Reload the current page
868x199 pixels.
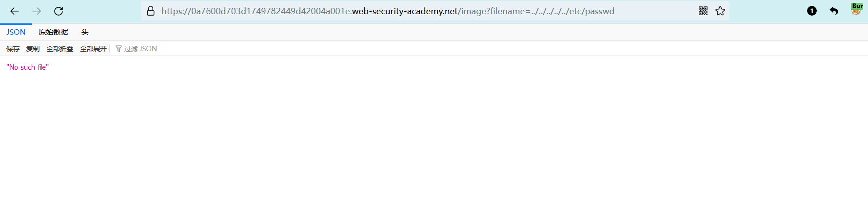(x=59, y=11)
